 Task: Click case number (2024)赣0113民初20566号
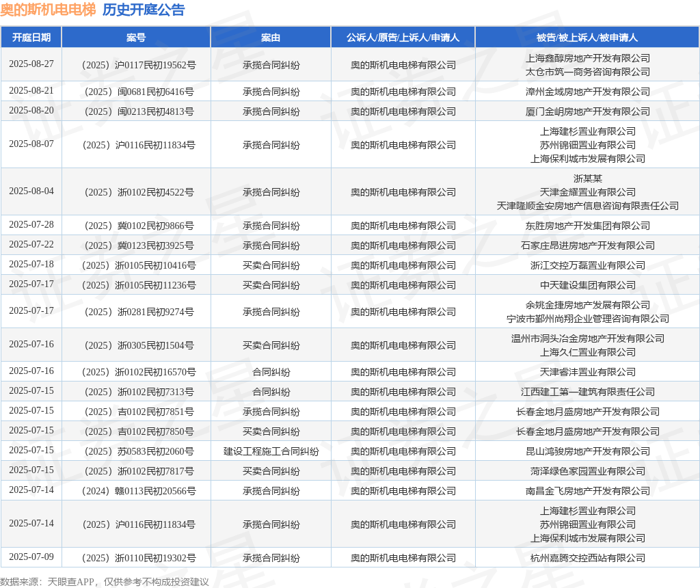pos(139,491)
